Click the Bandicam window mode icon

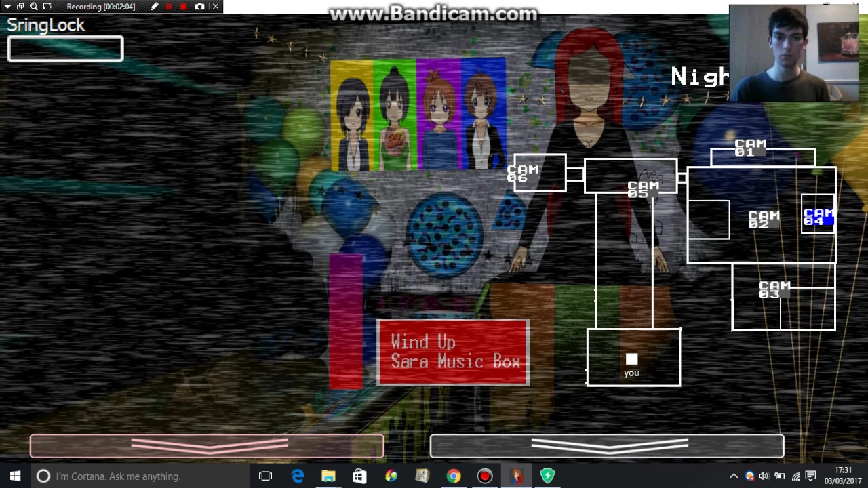coord(20,7)
